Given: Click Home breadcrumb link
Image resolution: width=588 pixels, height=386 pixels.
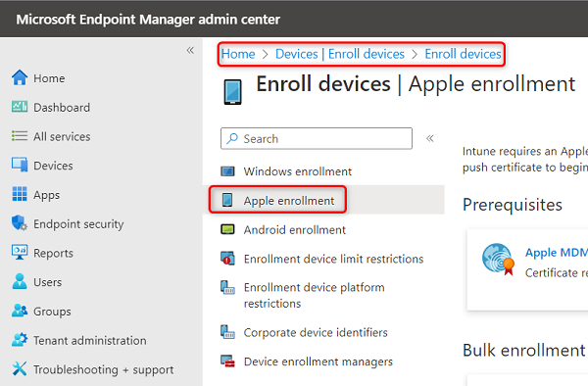Looking at the screenshot, I should coord(238,54).
